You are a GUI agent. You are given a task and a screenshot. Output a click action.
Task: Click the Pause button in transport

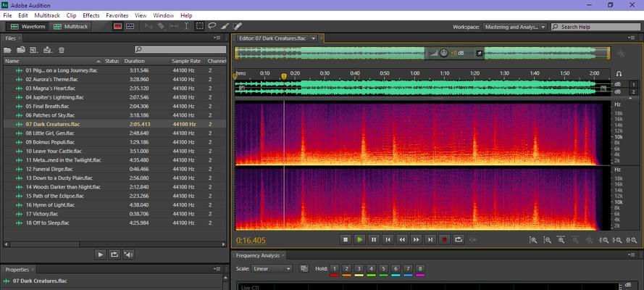click(374, 239)
